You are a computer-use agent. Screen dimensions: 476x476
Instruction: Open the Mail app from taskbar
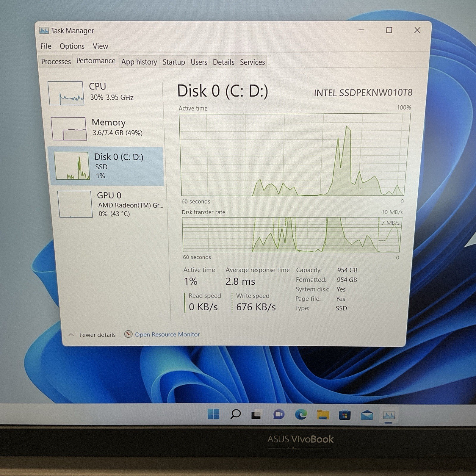(367, 415)
